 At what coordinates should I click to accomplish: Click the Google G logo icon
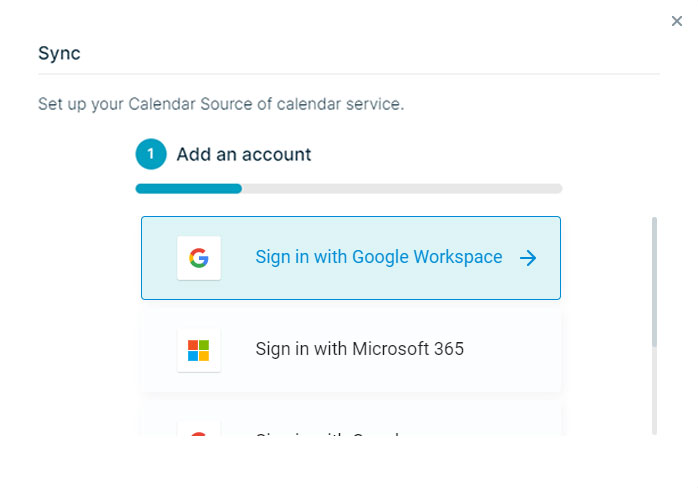click(x=199, y=258)
